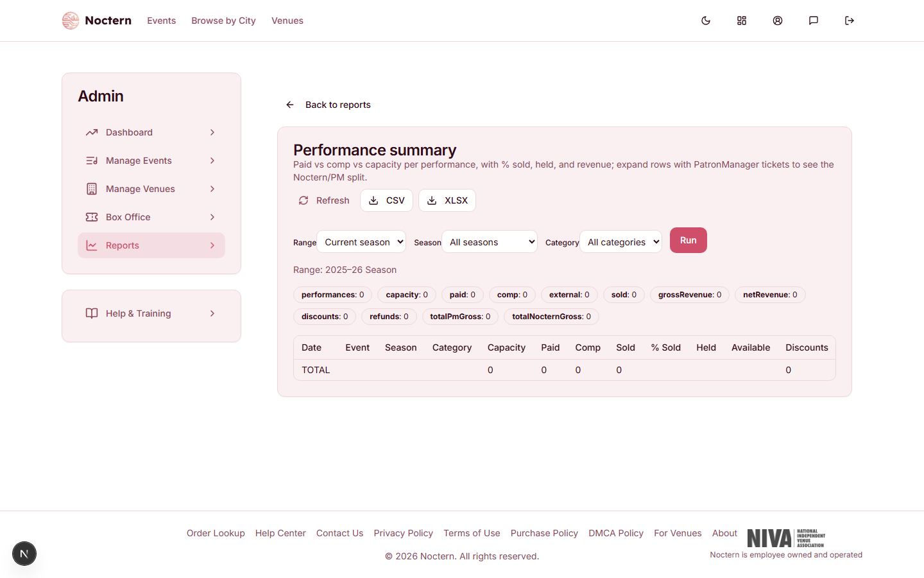This screenshot has height=578, width=924.
Task: Open Terms of Use footer link
Action: point(472,533)
